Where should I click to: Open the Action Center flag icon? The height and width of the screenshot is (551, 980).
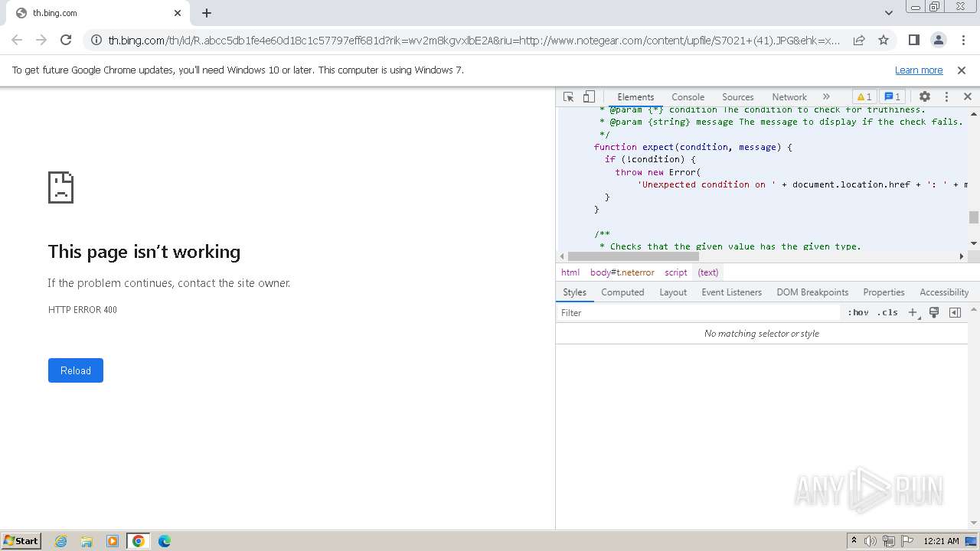[x=906, y=541]
